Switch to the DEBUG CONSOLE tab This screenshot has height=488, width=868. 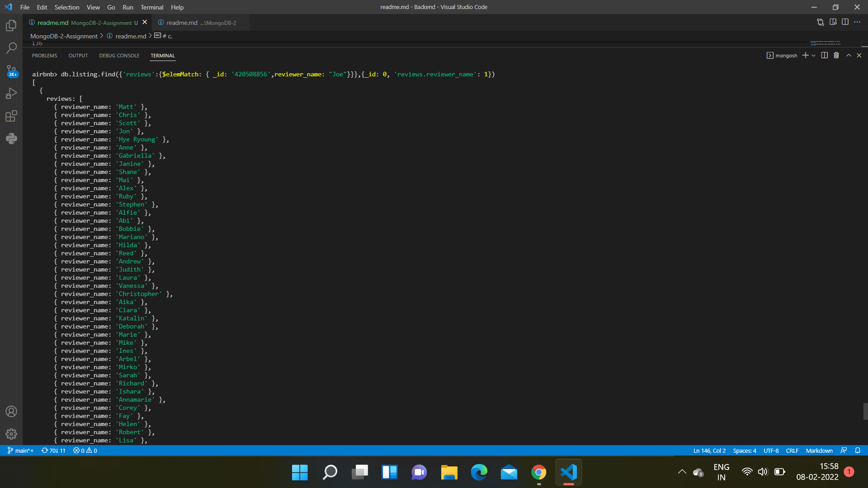pyautogui.click(x=119, y=56)
